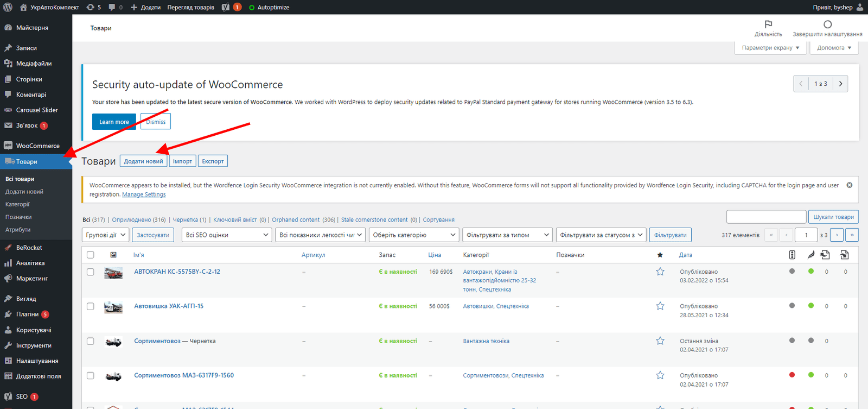
Task: Click the Фільтрувати button
Action: 670,235
